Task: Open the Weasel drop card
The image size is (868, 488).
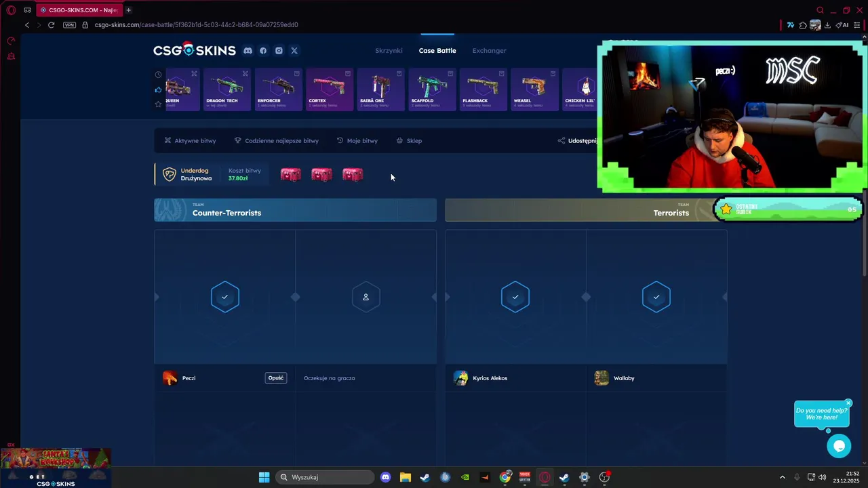Action: [x=534, y=89]
